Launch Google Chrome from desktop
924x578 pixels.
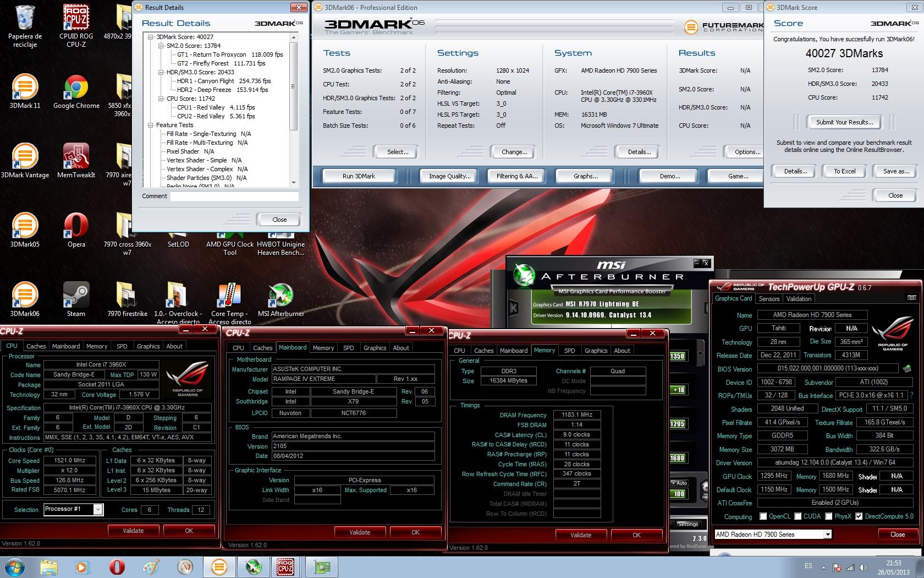coord(76,91)
